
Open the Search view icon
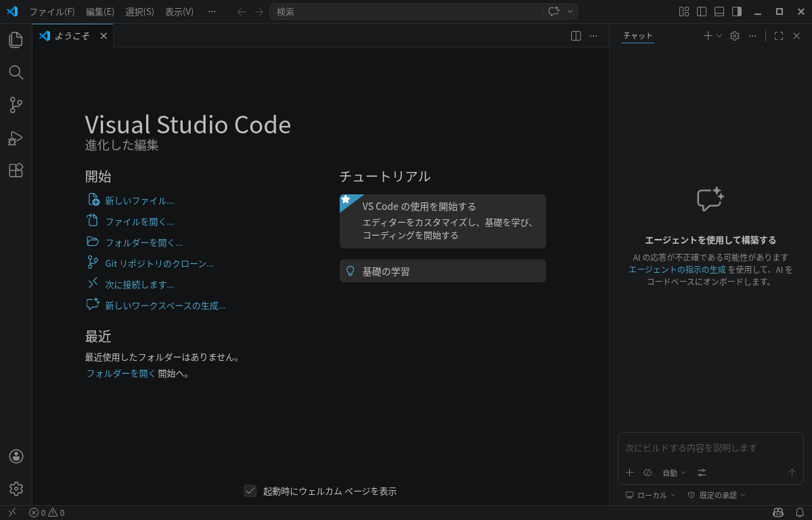16,72
